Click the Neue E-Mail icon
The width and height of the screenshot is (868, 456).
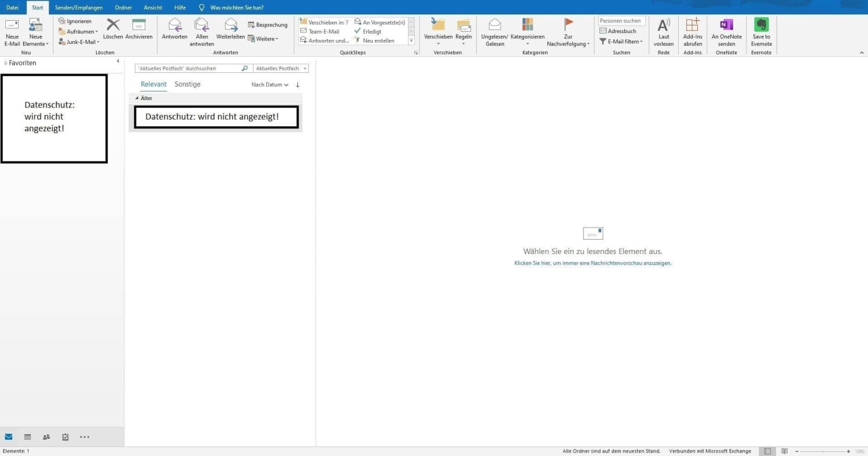point(12,25)
